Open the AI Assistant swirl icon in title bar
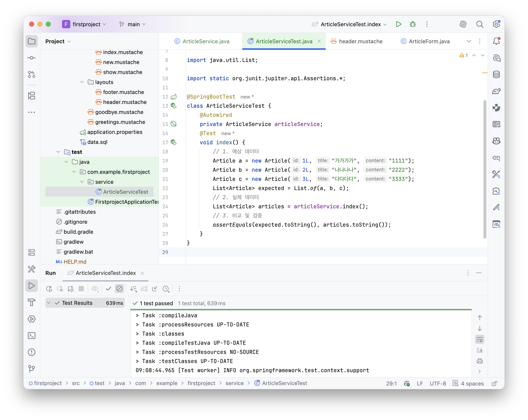 coord(463,24)
